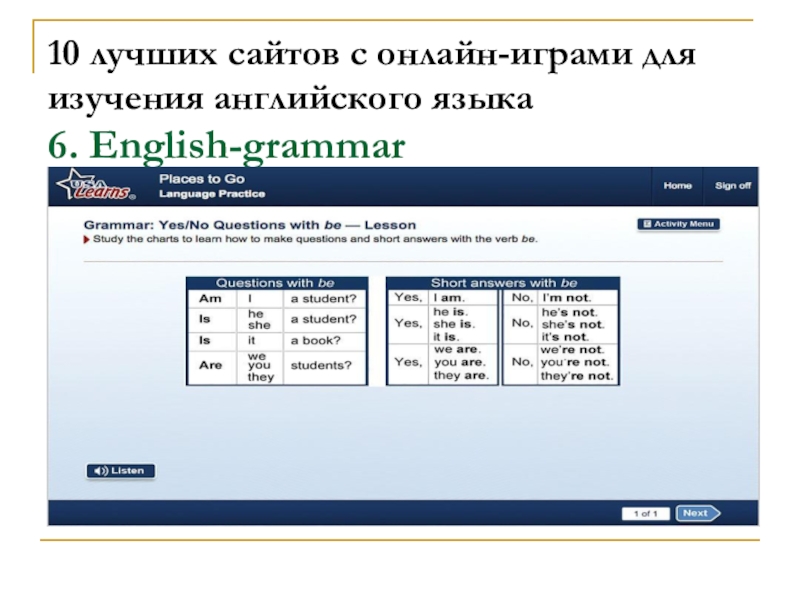Click 'Language Practice' subtitle
800x600 pixels.
pyautogui.click(x=212, y=194)
